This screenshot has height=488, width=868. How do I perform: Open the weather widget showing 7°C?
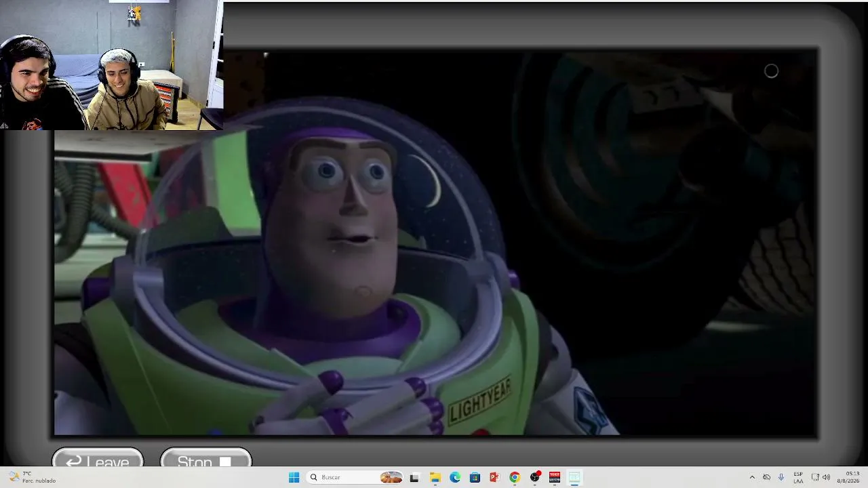(x=33, y=477)
